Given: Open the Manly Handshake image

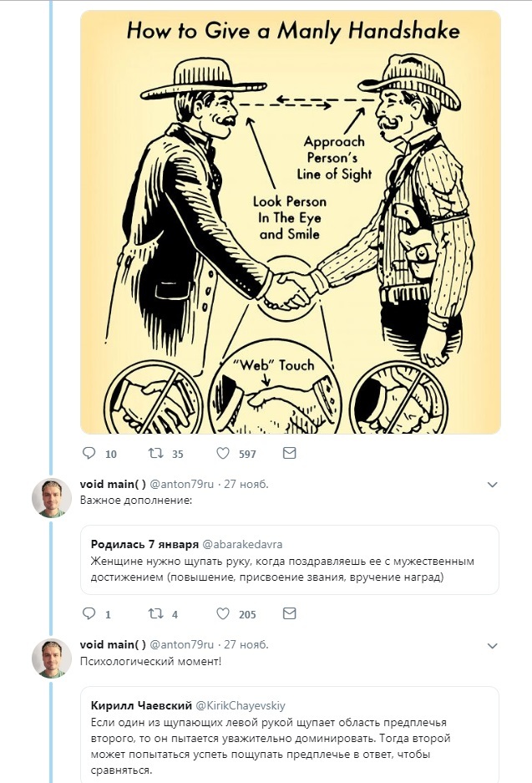Looking at the screenshot, I should click(x=290, y=222).
